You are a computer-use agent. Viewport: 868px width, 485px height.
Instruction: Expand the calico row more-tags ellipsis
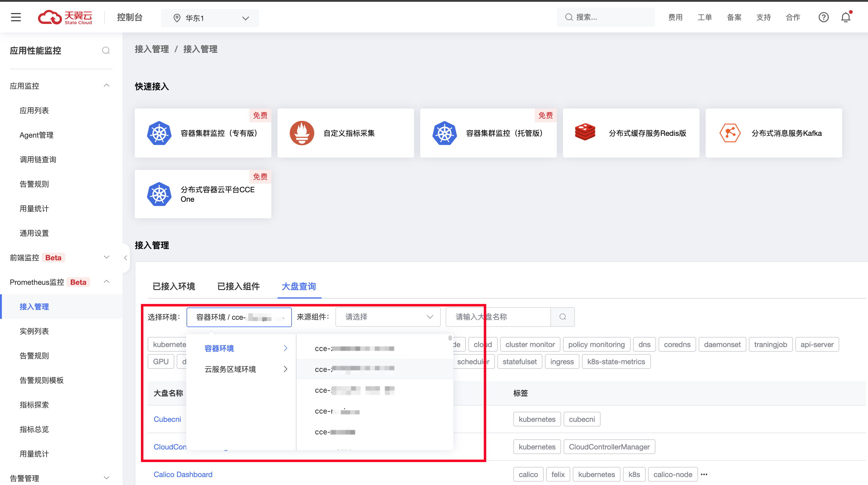point(704,474)
